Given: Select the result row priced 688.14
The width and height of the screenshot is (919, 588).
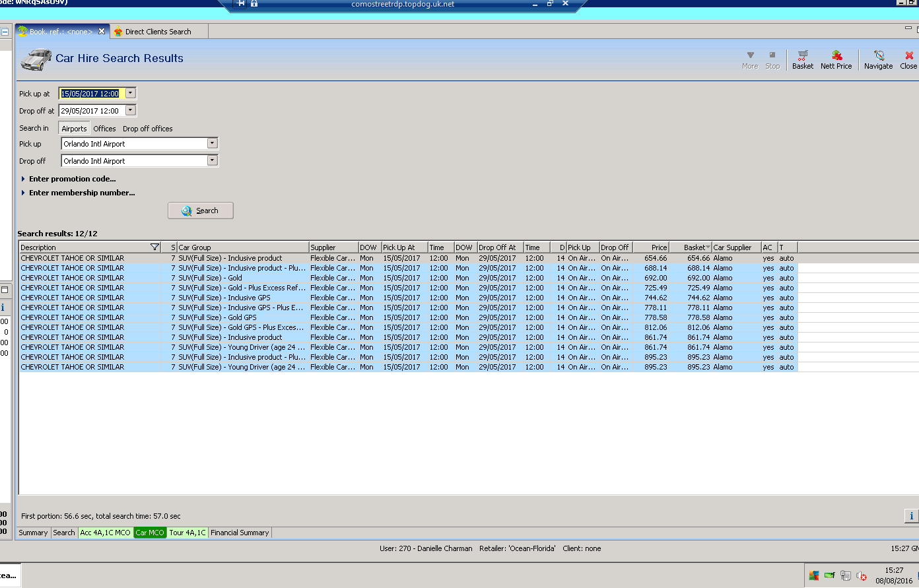Looking at the screenshot, I should [x=408, y=268].
